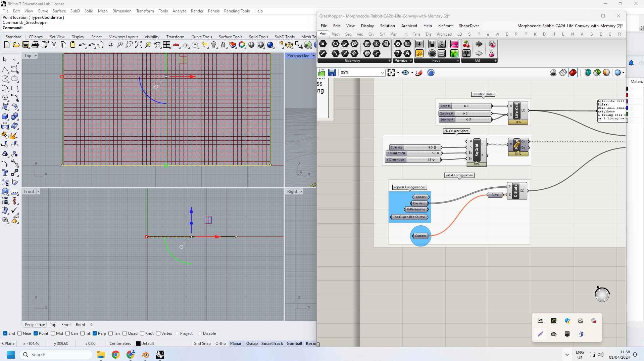Print using the printer icon in Rhino
644x361 pixels.
[35, 45]
